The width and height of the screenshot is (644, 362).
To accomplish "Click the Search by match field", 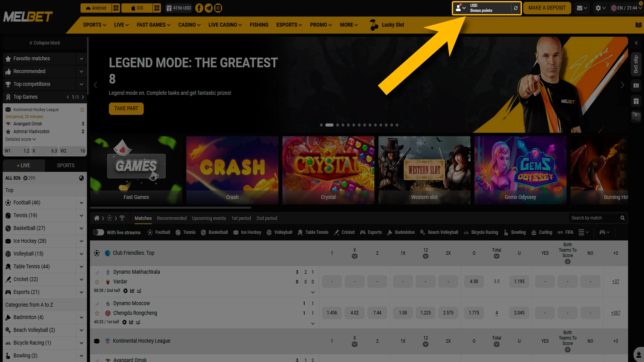I will [x=598, y=218].
